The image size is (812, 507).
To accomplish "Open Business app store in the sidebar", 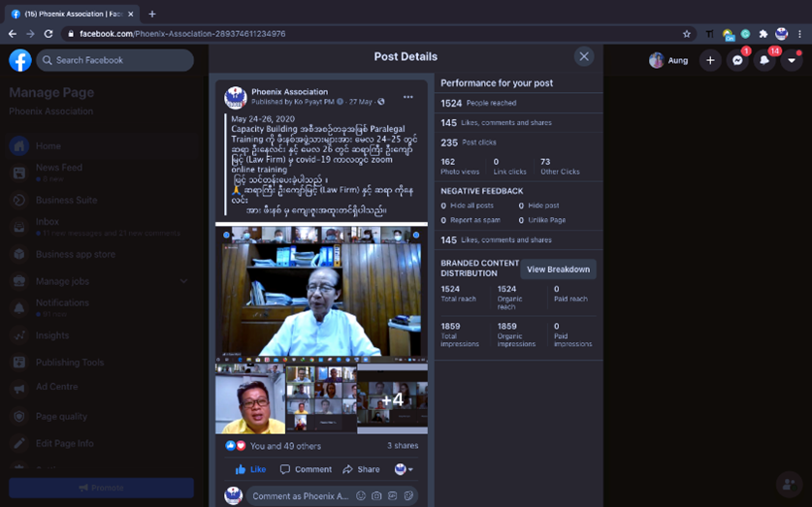I will click(101, 254).
